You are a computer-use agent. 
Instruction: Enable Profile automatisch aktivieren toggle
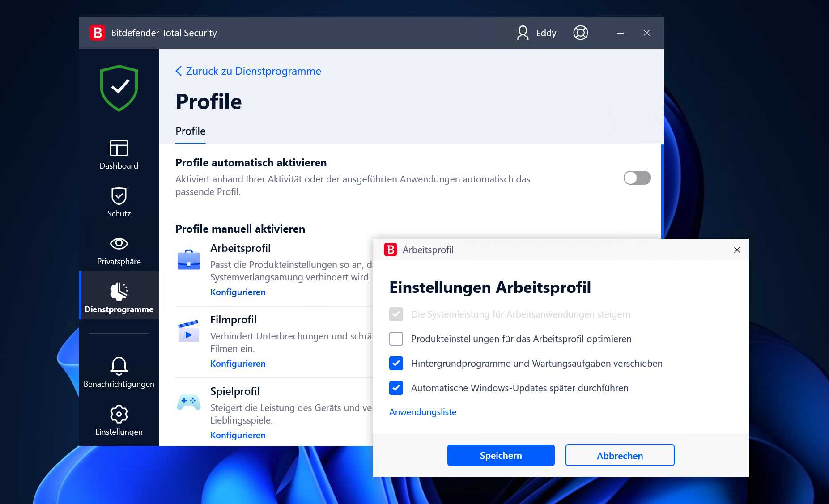click(x=637, y=178)
